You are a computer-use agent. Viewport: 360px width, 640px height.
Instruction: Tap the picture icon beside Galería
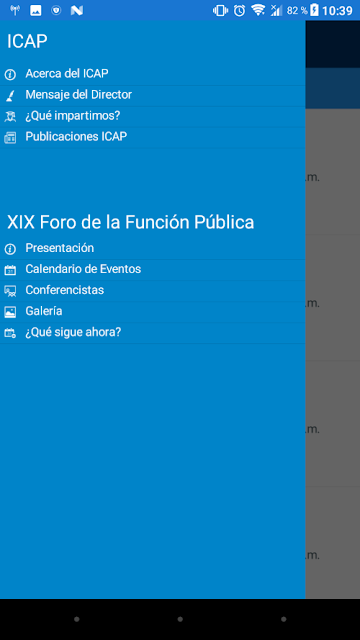pos(10,312)
